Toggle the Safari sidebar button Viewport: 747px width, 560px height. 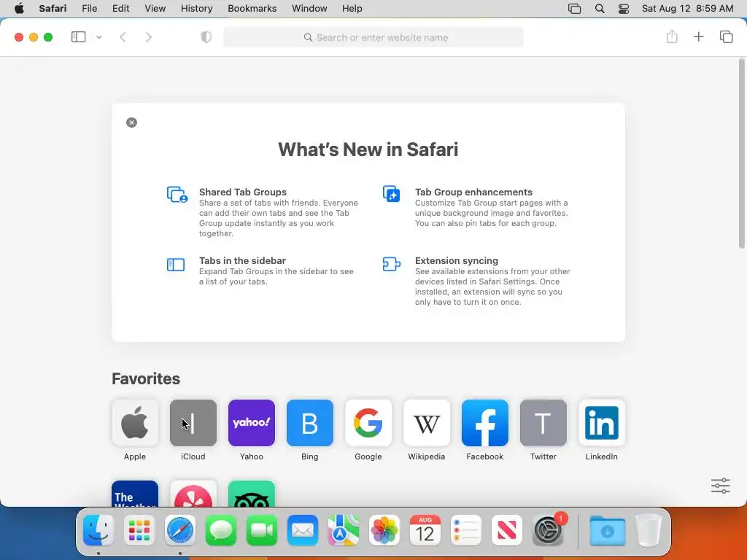[78, 37]
